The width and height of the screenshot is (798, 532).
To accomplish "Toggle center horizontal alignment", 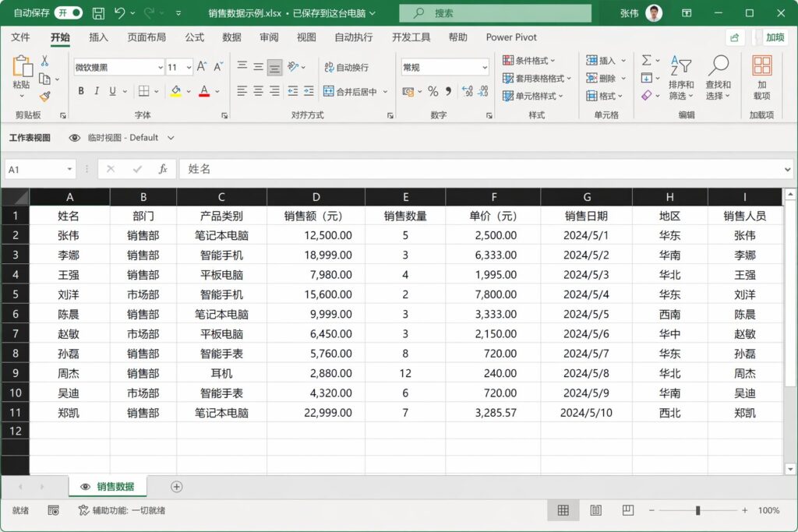I will 259,91.
